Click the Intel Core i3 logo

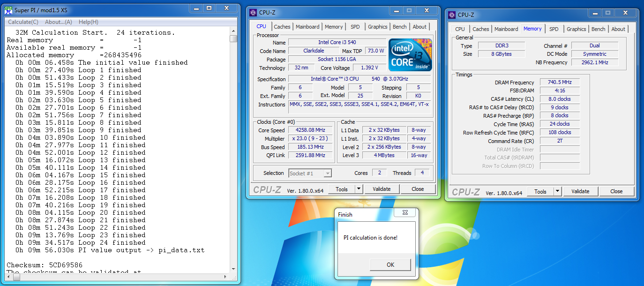click(x=411, y=55)
